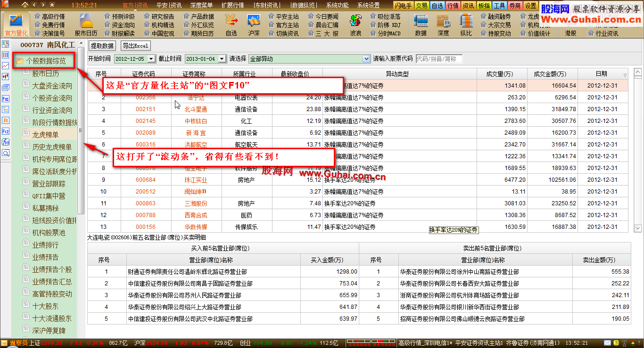This screenshot has height=348, width=644.
Task: Open 扩展行情 menu
Action: coord(232,5)
